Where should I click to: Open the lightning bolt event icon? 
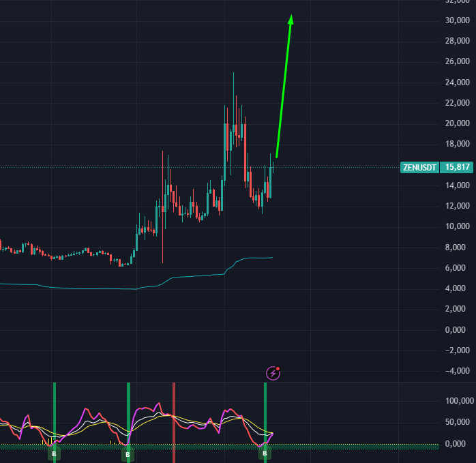273,373
